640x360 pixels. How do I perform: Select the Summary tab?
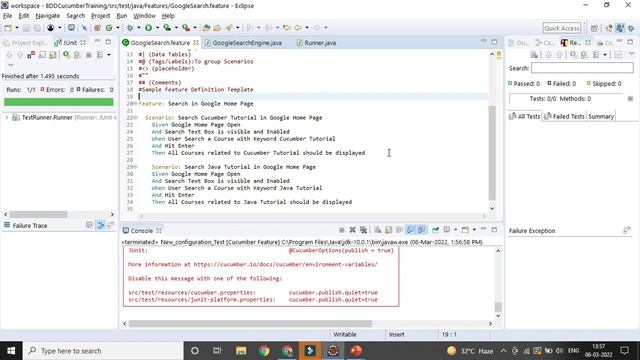601,116
